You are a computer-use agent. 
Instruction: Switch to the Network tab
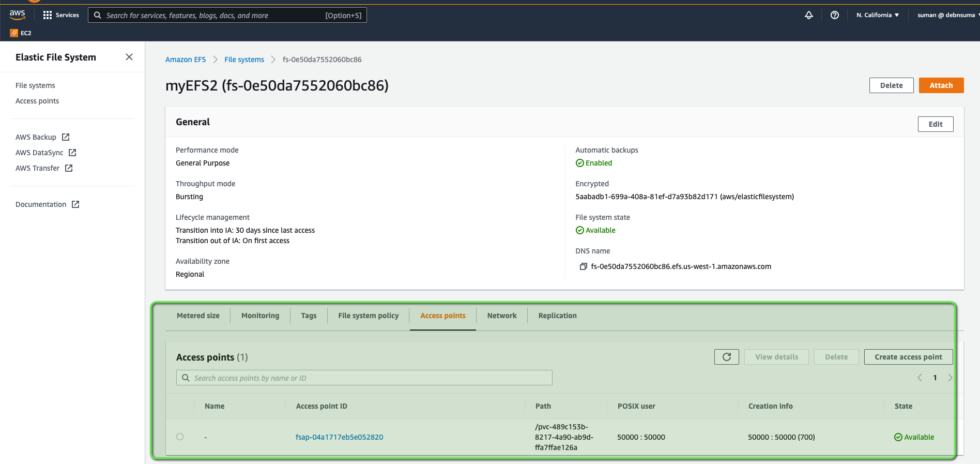point(502,316)
